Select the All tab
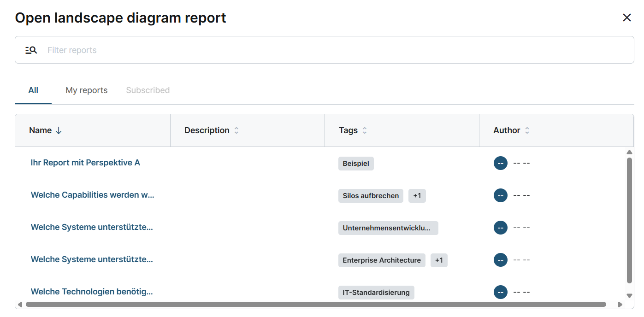The height and width of the screenshot is (317, 644). coord(33,90)
